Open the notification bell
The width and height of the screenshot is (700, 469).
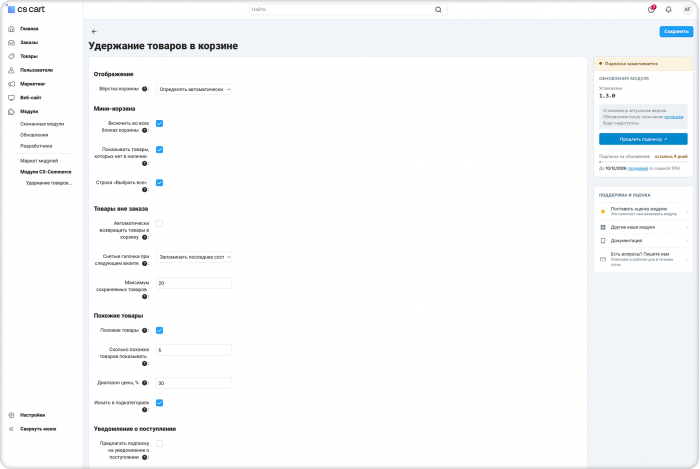coord(668,9)
